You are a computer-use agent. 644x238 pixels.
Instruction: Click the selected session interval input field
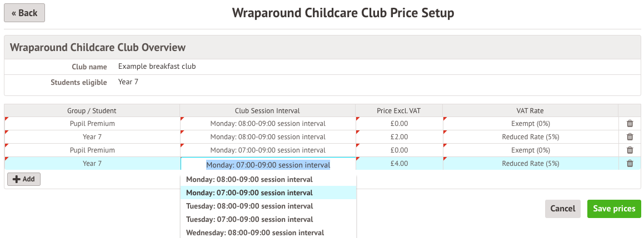coord(268,164)
